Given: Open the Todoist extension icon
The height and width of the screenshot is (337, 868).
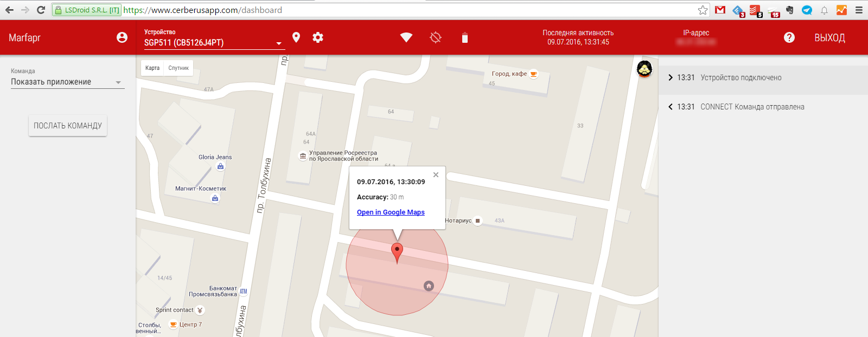Looking at the screenshot, I should click(755, 10).
